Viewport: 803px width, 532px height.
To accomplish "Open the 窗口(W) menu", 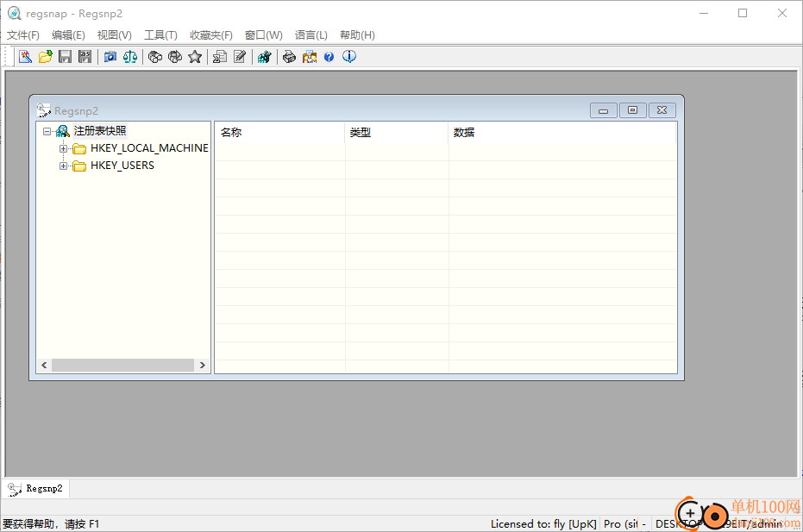I will (x=264, y=34).
